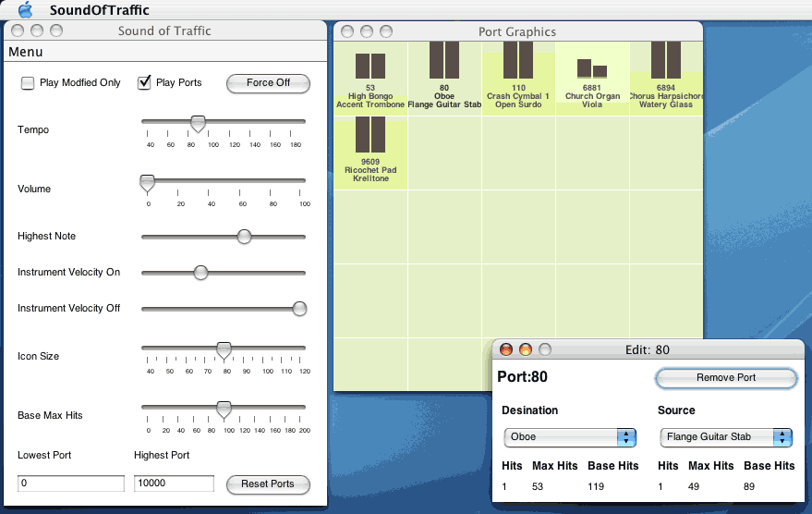
Task: Click the Force Off button
Action: [x=268, y=83]
